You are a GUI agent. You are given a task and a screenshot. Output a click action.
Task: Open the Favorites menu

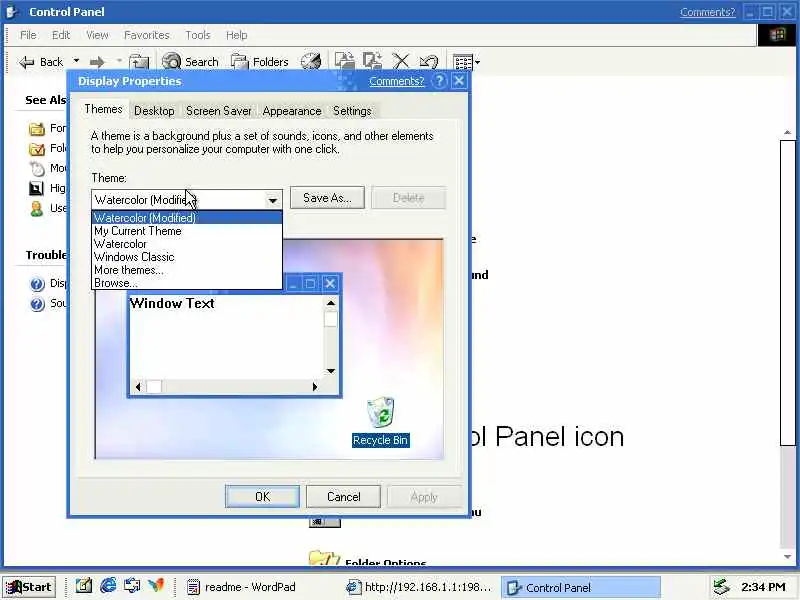pos(147,35)
